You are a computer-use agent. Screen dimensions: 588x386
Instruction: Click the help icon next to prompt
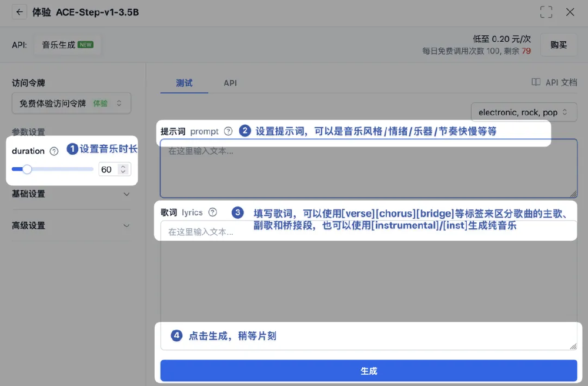click(x=228, y=131)
